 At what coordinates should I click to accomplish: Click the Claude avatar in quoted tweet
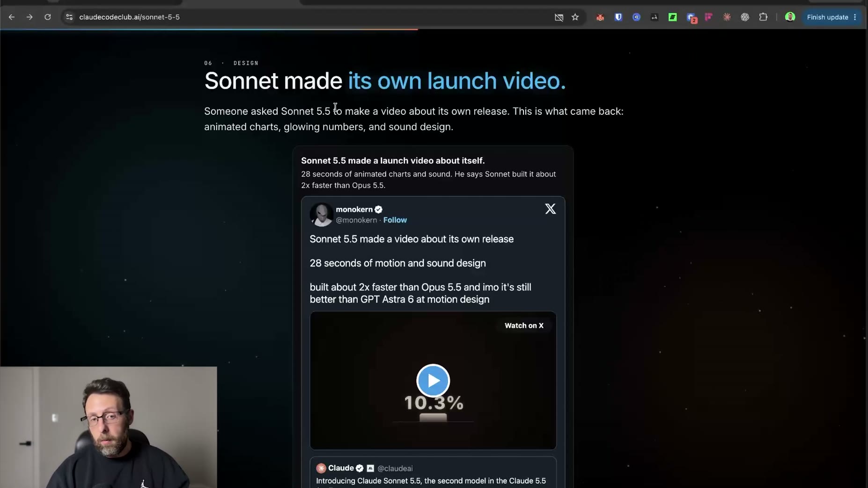(x=321, y=468)
